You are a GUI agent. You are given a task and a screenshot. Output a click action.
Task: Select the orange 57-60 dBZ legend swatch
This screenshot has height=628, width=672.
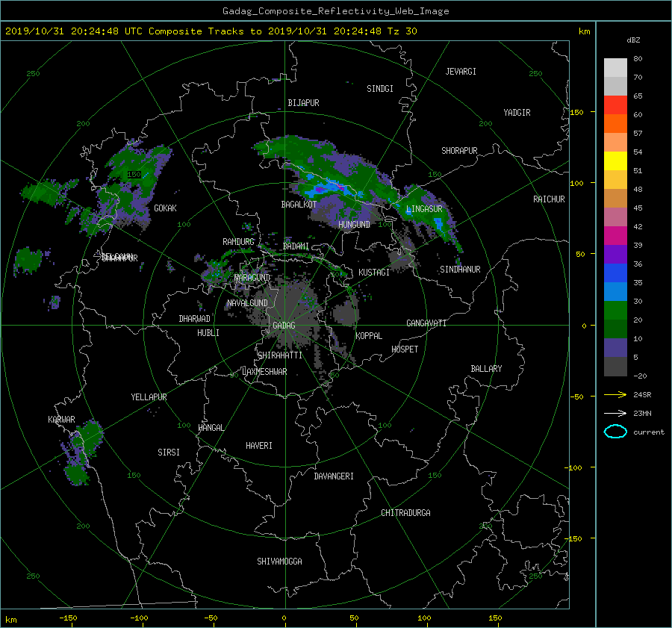[x=615, y=124]
